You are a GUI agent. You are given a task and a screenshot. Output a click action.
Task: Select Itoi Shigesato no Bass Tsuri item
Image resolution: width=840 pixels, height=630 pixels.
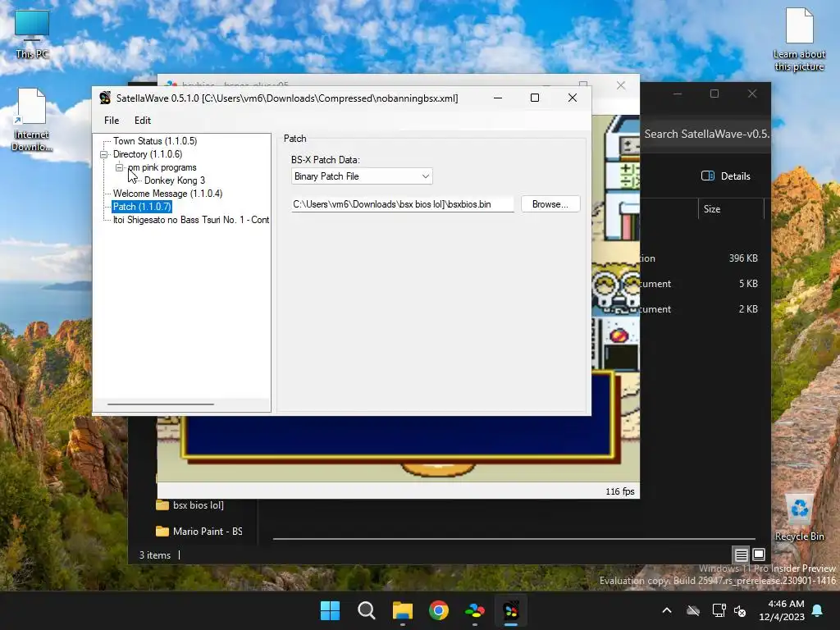190,220
